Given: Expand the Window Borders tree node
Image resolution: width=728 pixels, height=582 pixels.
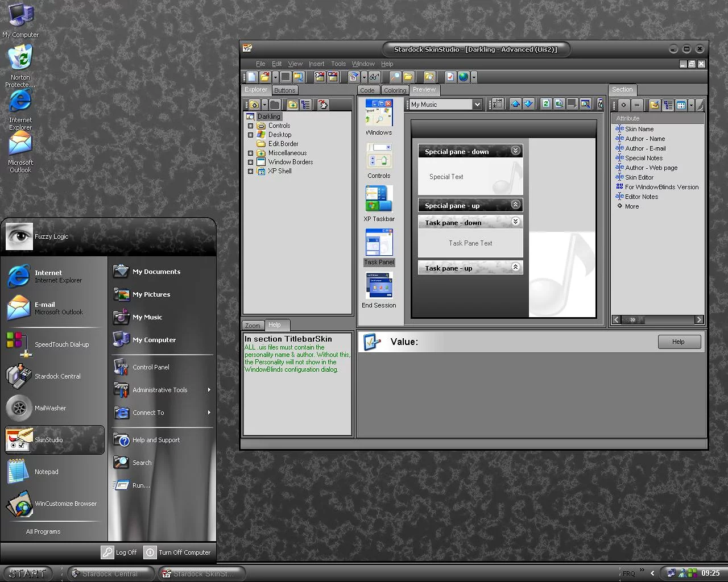Looking at the screenshot, I should (x=250, y=162).
